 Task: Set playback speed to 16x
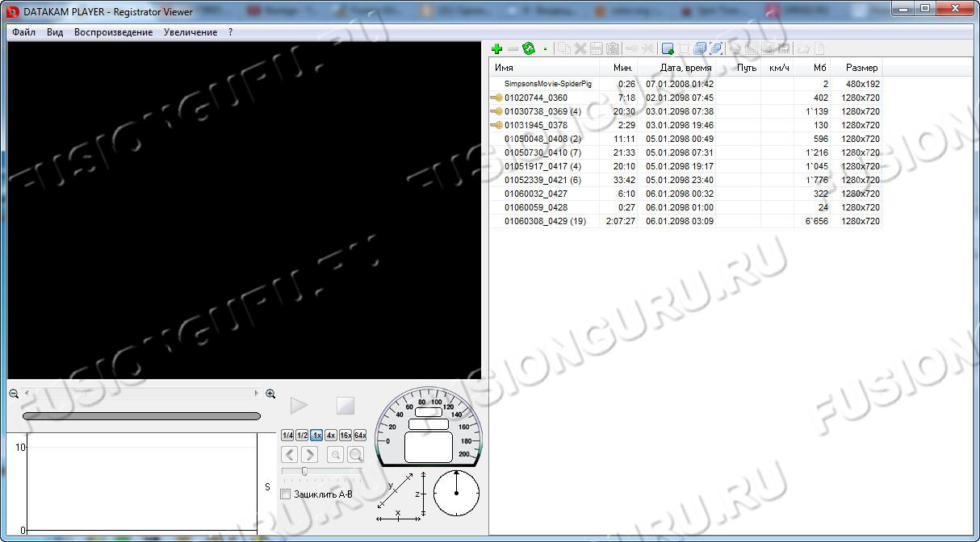(346, 435)
